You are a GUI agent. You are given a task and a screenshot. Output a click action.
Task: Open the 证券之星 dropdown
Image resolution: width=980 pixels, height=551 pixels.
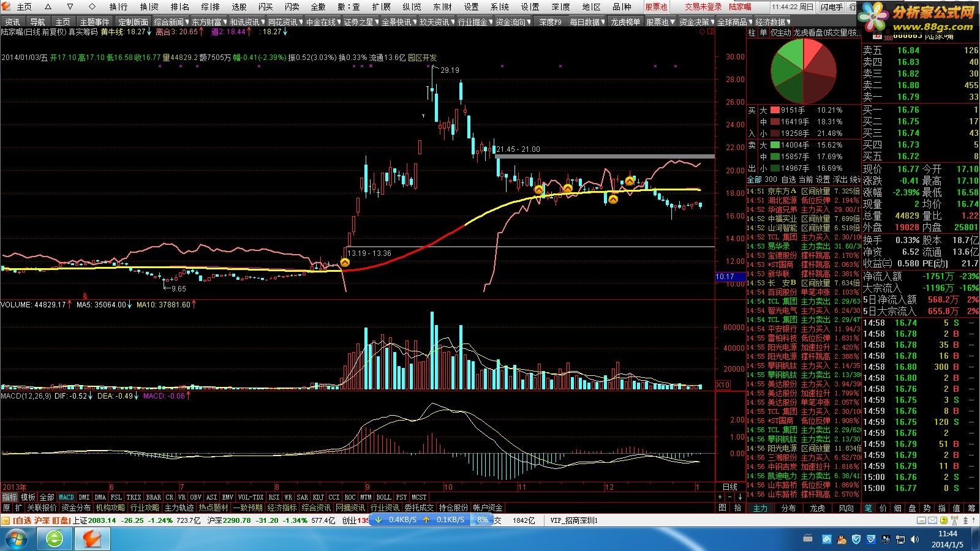pyautogui.click(x=361, y=22)
